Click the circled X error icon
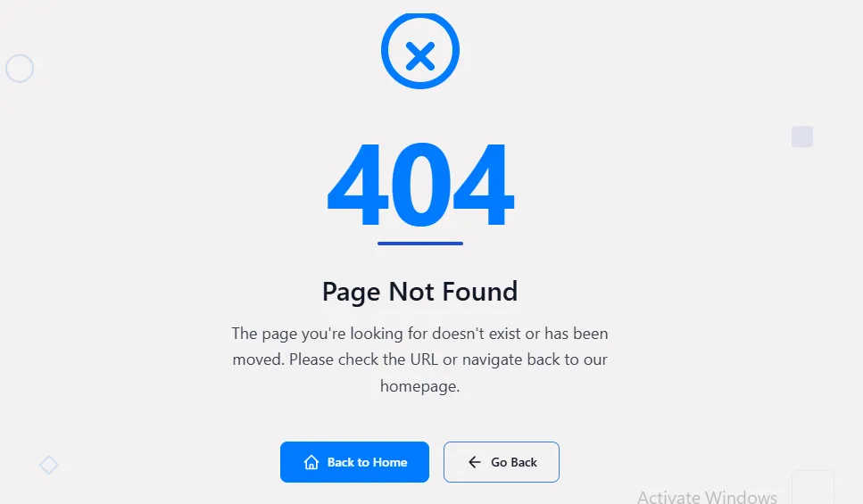Screen dimensions: 863x504 point(420,51)
